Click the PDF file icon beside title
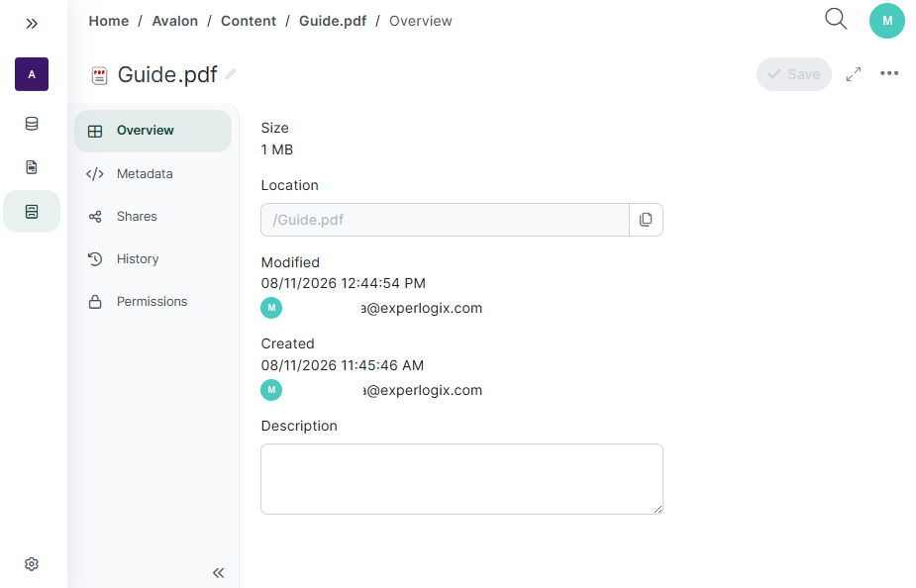 point(99,75)
